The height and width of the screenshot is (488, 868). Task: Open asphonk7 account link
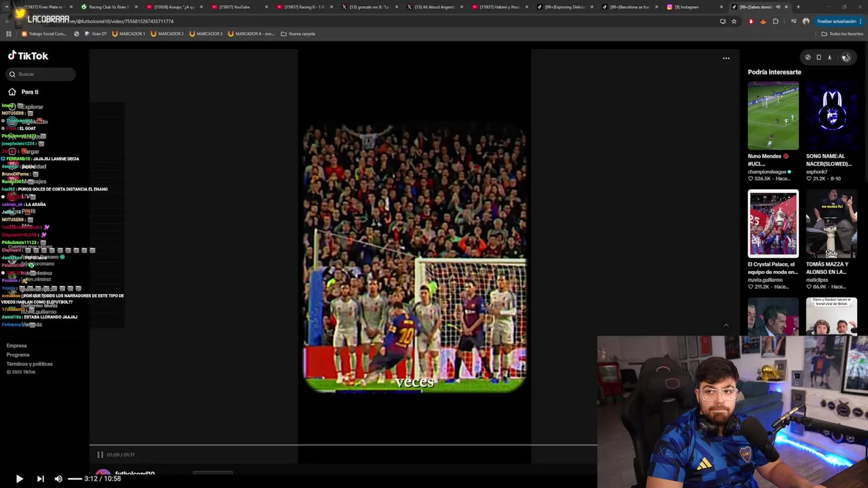click(818, 171)
